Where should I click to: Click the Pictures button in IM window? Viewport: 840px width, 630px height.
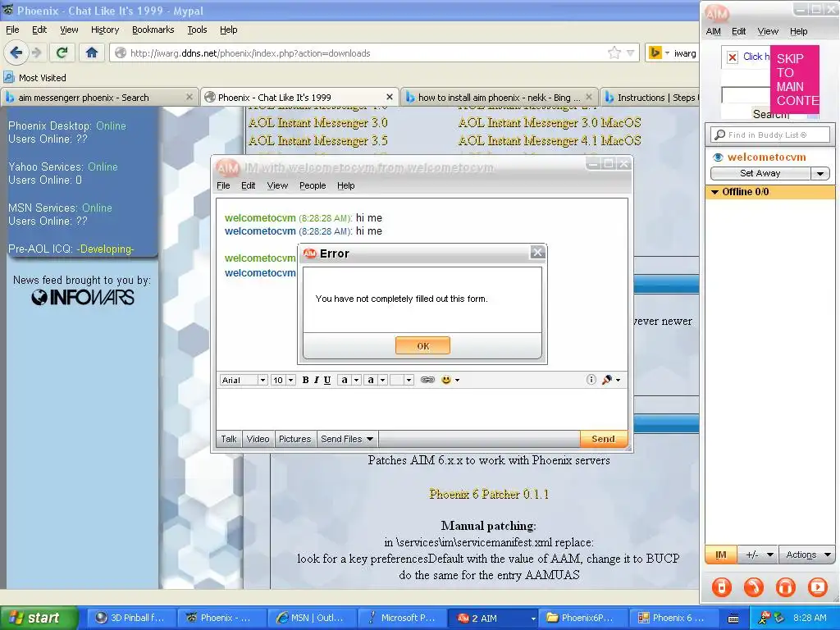tap(294, 439)
